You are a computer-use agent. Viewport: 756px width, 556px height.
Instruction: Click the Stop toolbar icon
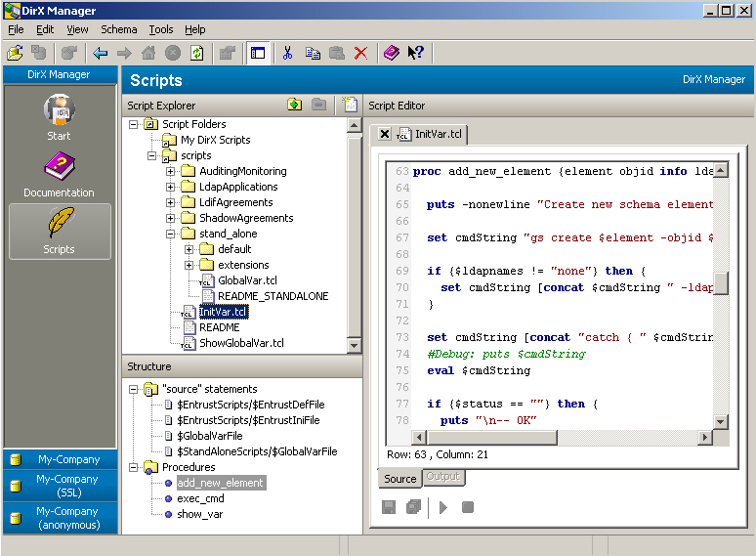[x=173, y=53]
